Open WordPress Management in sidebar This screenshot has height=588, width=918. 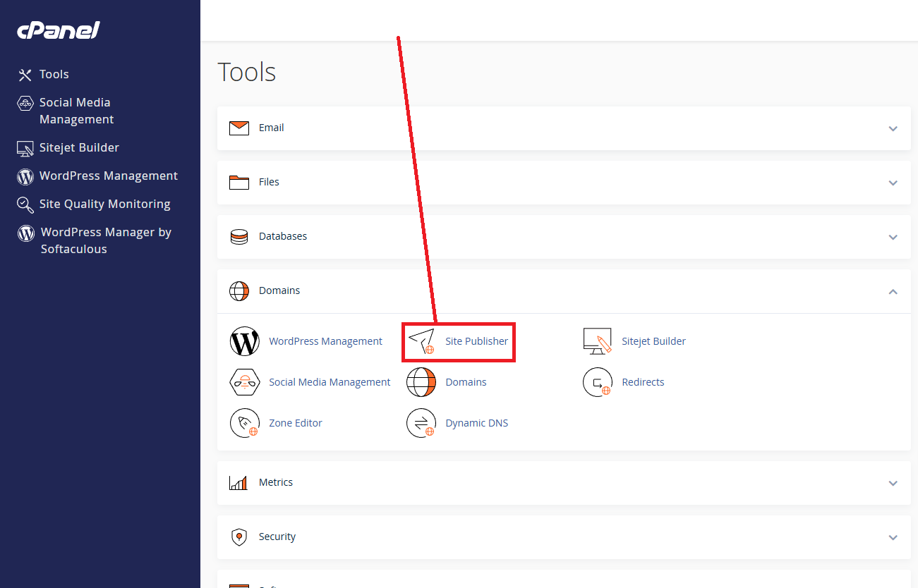click(109, 176)
